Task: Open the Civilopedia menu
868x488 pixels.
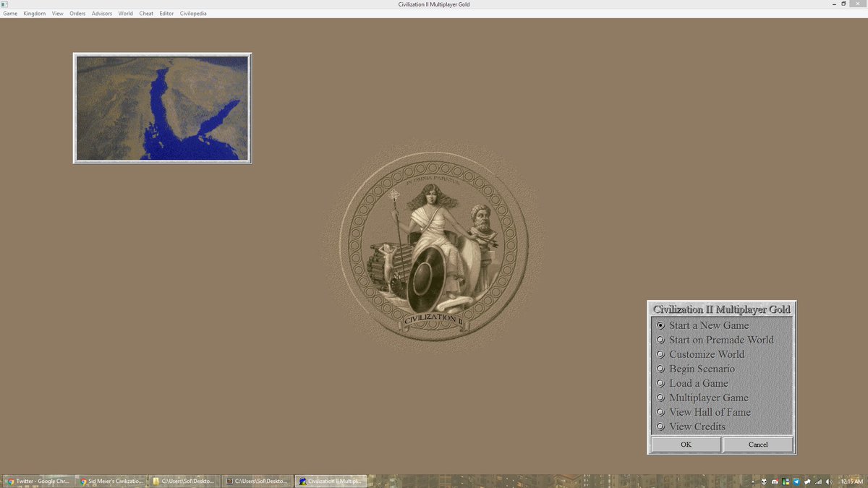Action: pyautogui.click(x=193, y=14)
